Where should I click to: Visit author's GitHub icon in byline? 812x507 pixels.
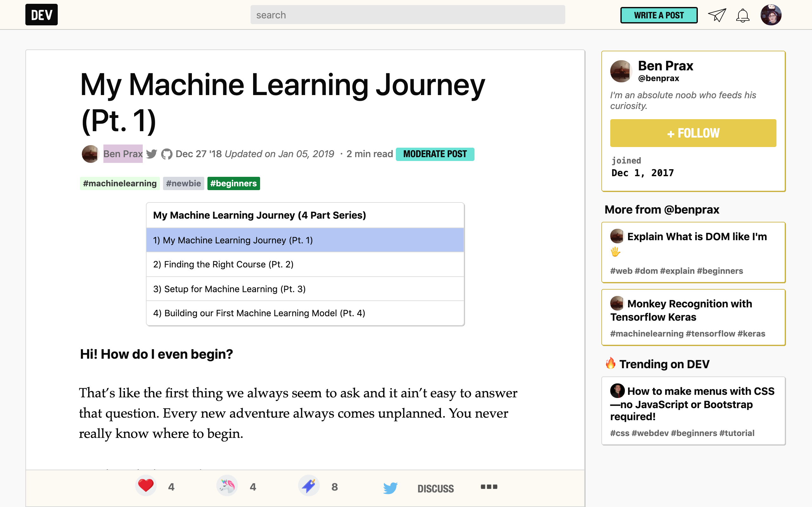(x=167, y=154)
